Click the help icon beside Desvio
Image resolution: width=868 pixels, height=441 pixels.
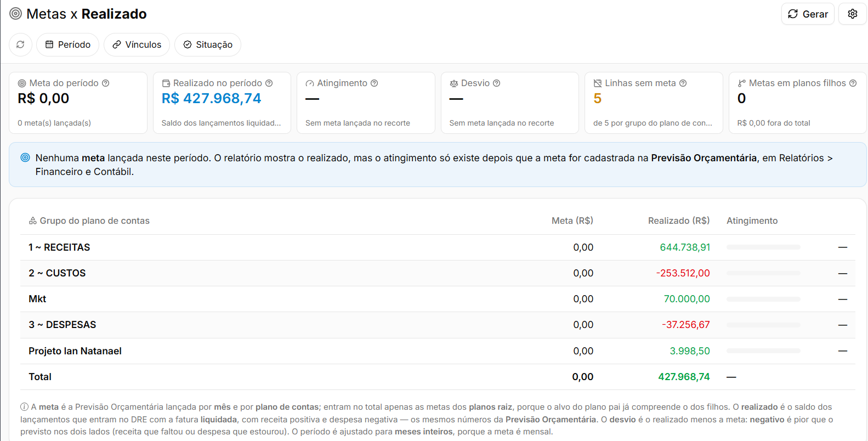coord(497,83)
